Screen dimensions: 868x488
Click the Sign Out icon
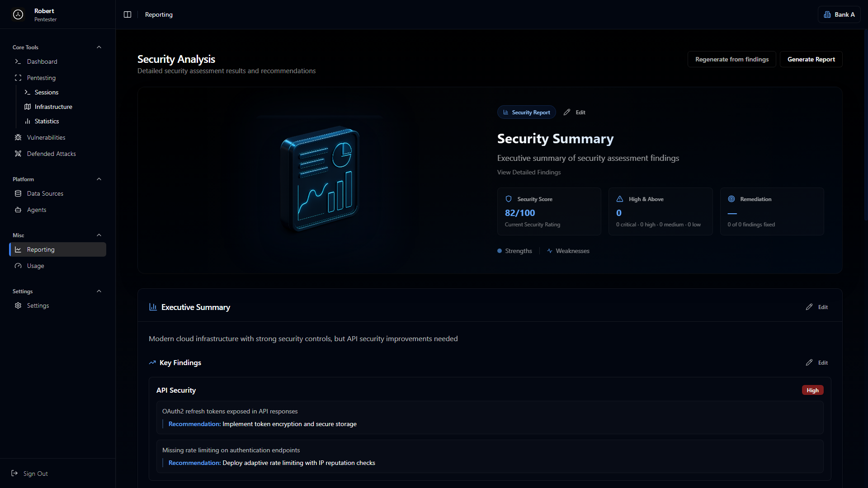click(14, 474)
